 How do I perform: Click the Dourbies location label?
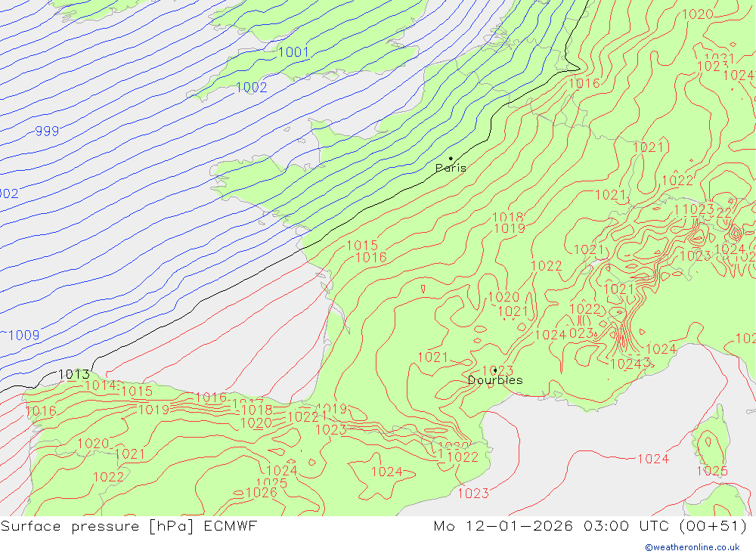495,380
